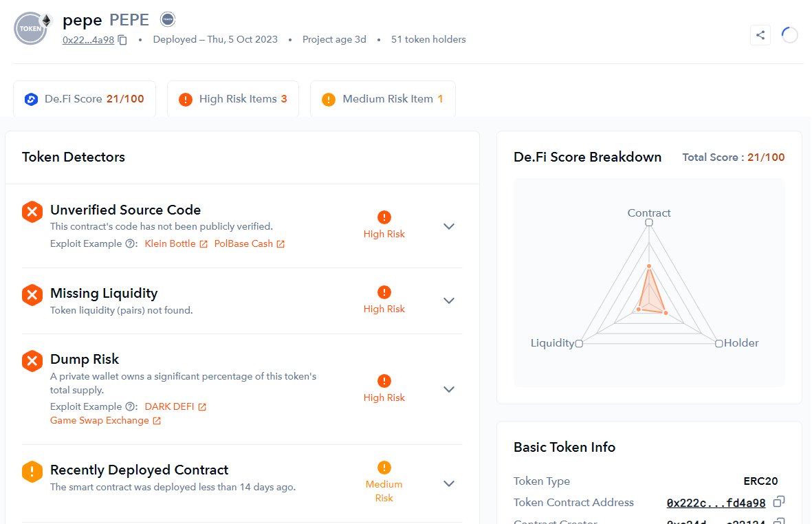Image resolution: width=812 pixels, height=524 pixels.
Task: Open the Klein Bottle exploit example
Action: 175,244
